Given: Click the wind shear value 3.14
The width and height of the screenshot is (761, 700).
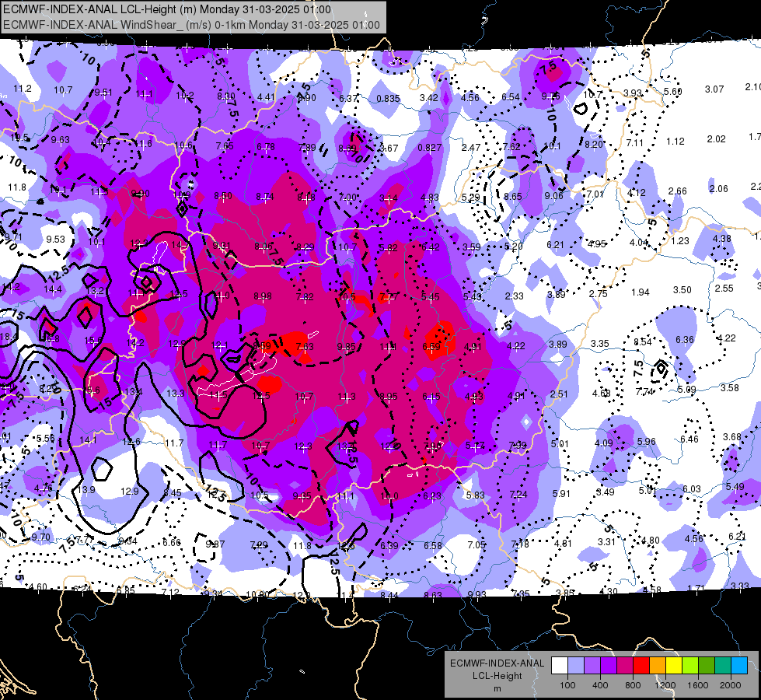Looking at the screenshot, I should pyautogui.click(x=388, y=198).
